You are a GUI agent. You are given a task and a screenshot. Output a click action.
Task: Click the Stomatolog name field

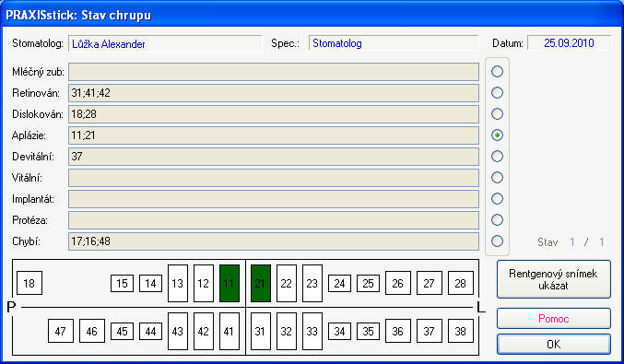coord(165,43)
